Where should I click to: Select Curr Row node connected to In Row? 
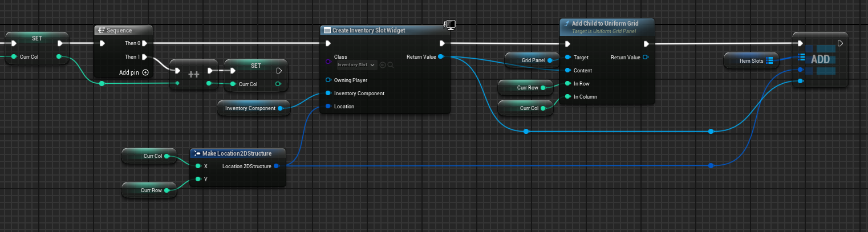[525, 88]
